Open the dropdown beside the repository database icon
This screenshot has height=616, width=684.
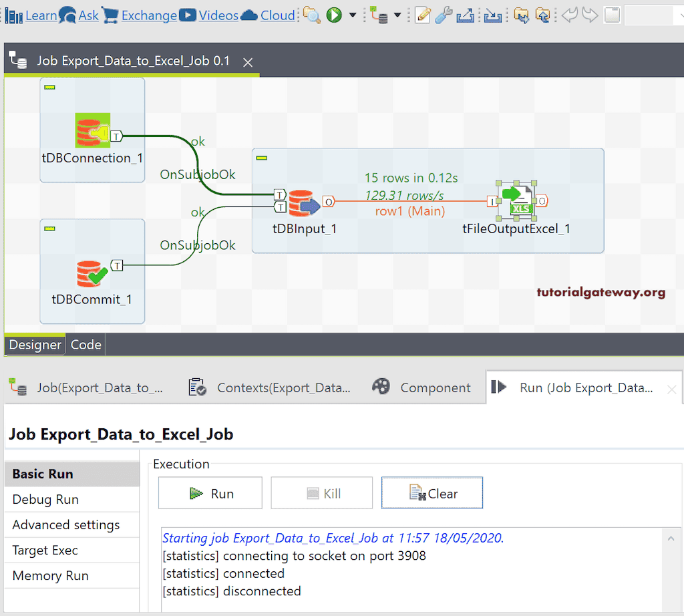(397, 15)
